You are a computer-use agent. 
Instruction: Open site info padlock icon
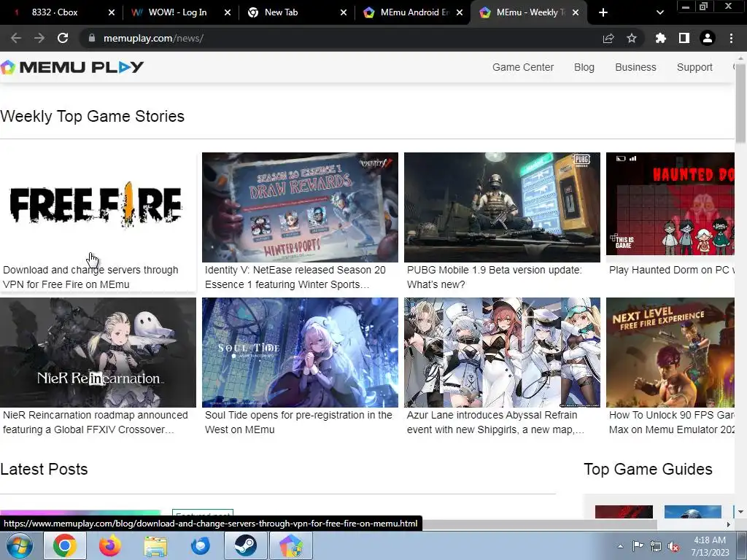point(92,38)
